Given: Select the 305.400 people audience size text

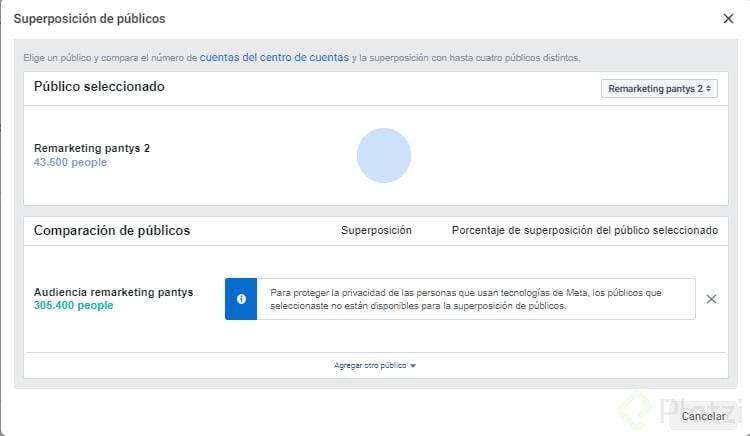Looking at the screenshot, I should coord(73,305).
